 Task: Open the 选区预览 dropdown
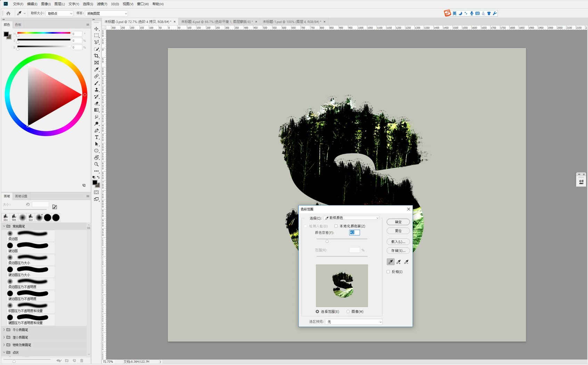tap(354, 322)
